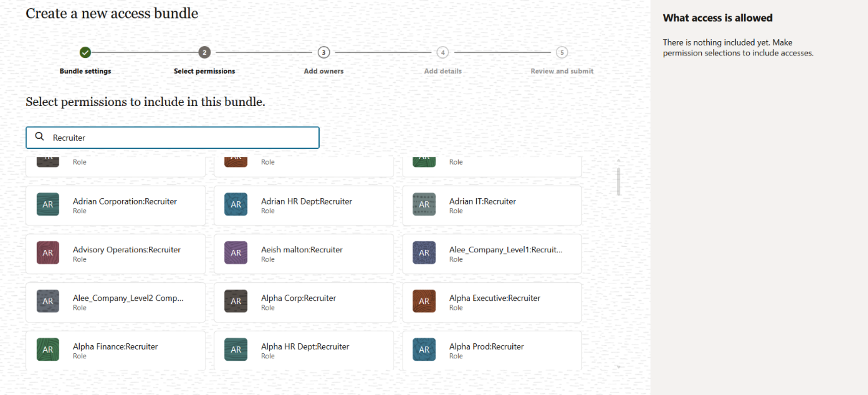Screen dimensions: 868x395
Task: Click the Adrian HR Dept:Recruiter tile icon
Action: pos(236,204)
